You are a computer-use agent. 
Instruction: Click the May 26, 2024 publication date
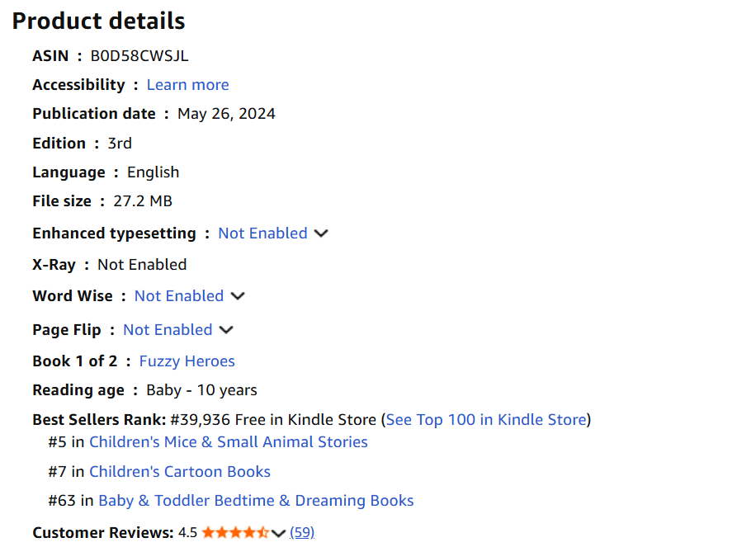click(226, 114)
